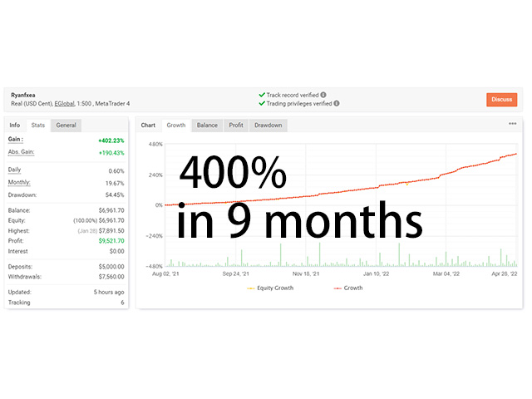Click the $5,000.00 deposits value
532x399 pixels.
pyautogui.click(x=111, y=267)
